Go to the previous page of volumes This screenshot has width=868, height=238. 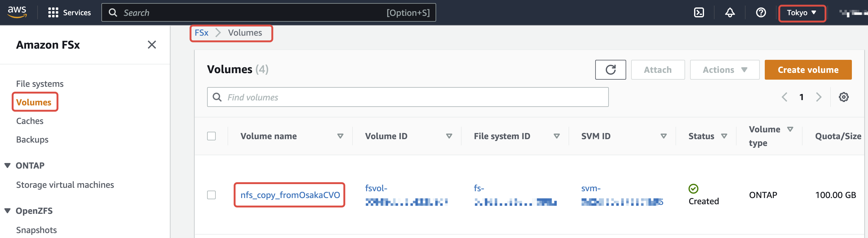coord(784,97)
